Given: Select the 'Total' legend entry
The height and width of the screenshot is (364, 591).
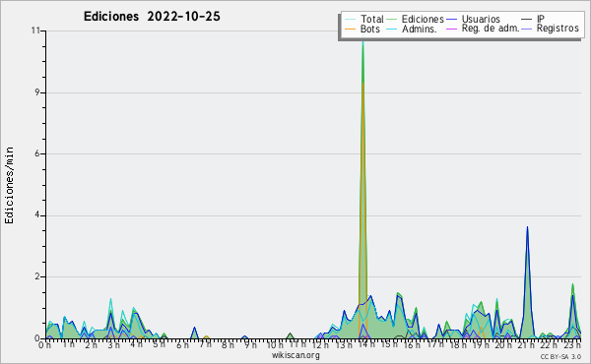Looking at the screenshot, I should (372, 19).
